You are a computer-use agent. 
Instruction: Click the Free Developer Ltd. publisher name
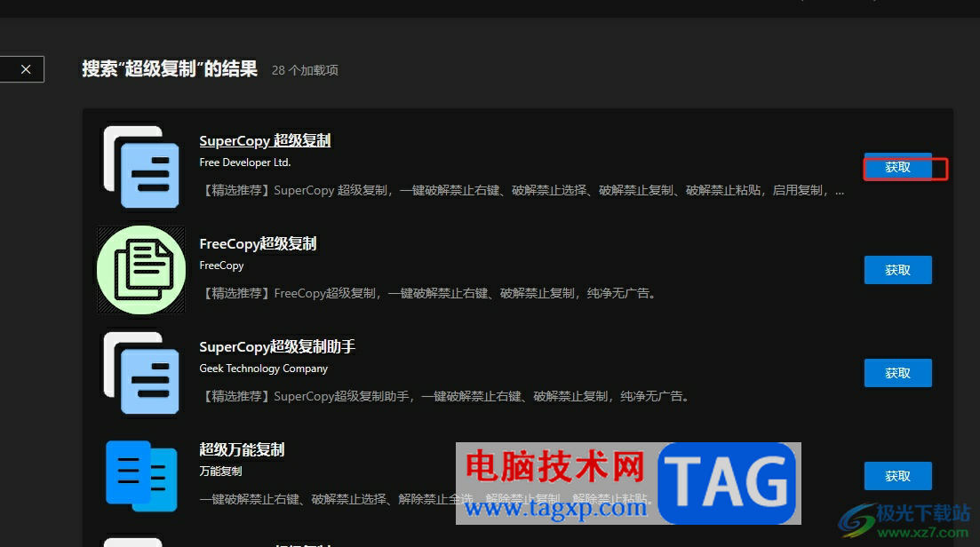[x=245, y=163]
